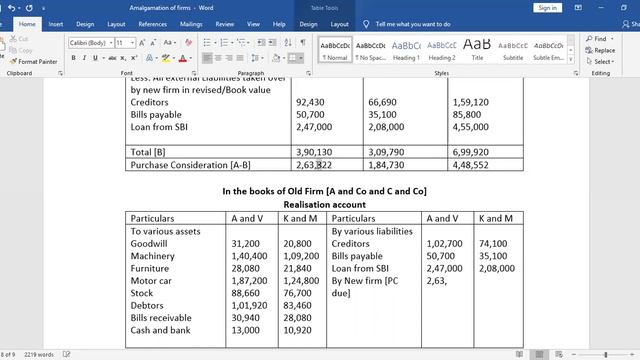Decrease font size with Shrink Font

pyautogui.click(x=153, y=42)
